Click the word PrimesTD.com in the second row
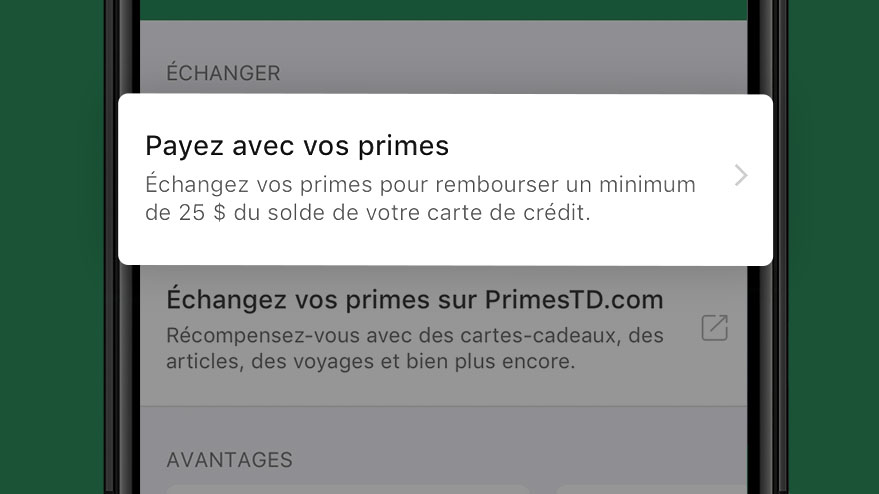Viewport: 879px width, 494px height. click(574, 299)
